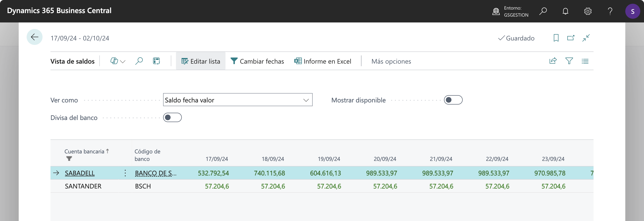The width and height of the screenshot is (644, 221).
Task: Select the SANTANDER row
Action: click(x=322, y=186)
